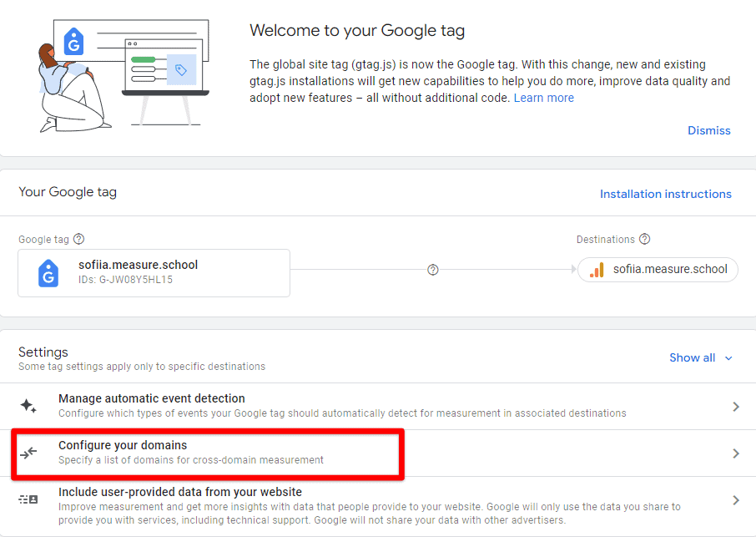Open Installation instructions
Viewport: 756px width, 537px height.
click(x=665, y=193)
